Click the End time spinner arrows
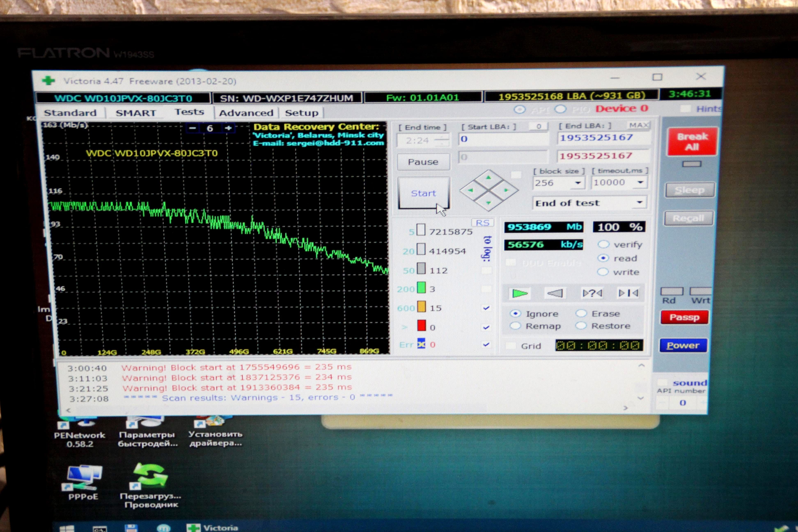The image size is (798, 532). click(x=441, y=140)
